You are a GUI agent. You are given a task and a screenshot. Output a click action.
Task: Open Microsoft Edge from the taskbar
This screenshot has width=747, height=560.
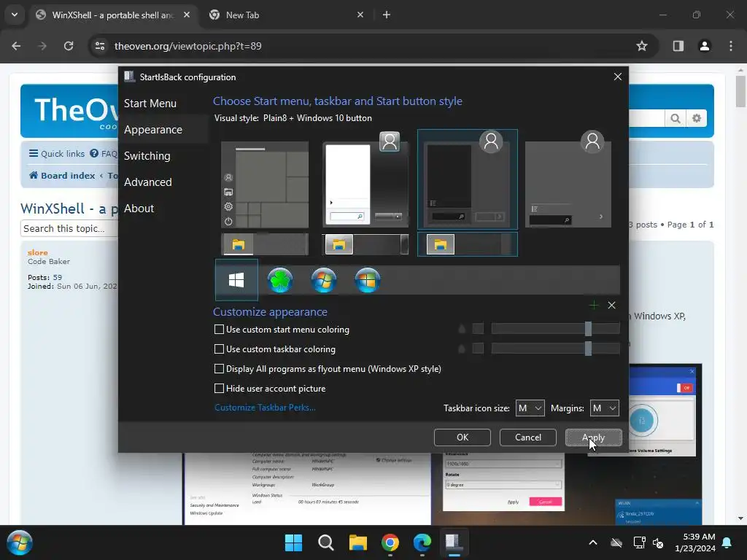pos(422,542)
